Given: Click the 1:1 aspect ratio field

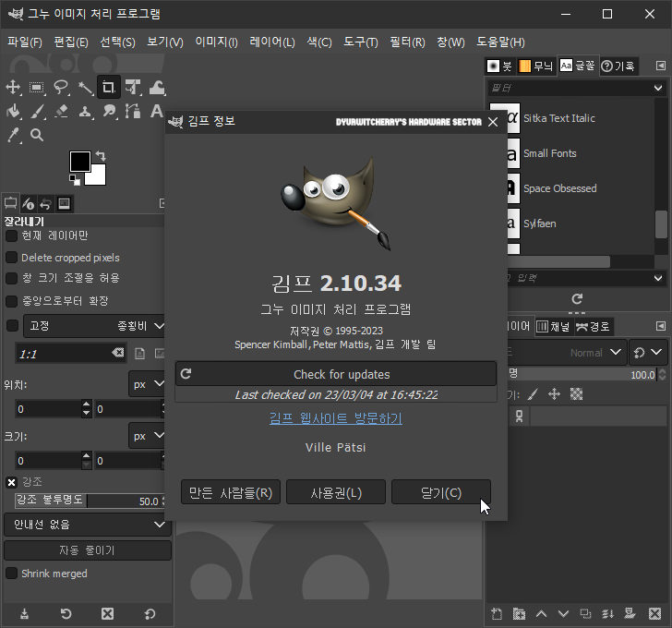Looking at the screenshot, I should click(x=65, y=354).
